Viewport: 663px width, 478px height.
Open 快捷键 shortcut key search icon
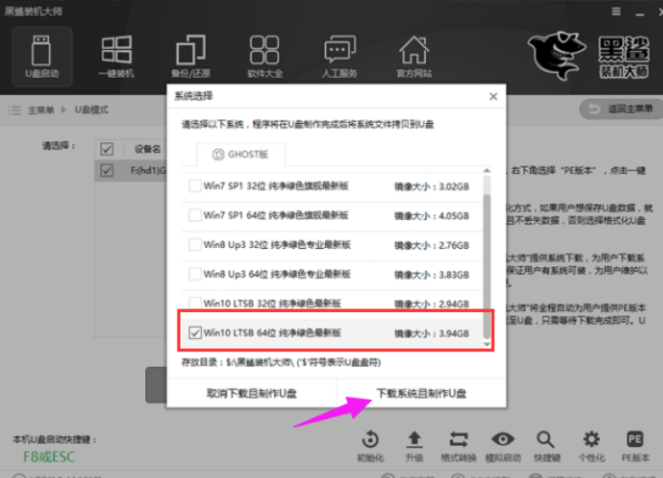547,445
